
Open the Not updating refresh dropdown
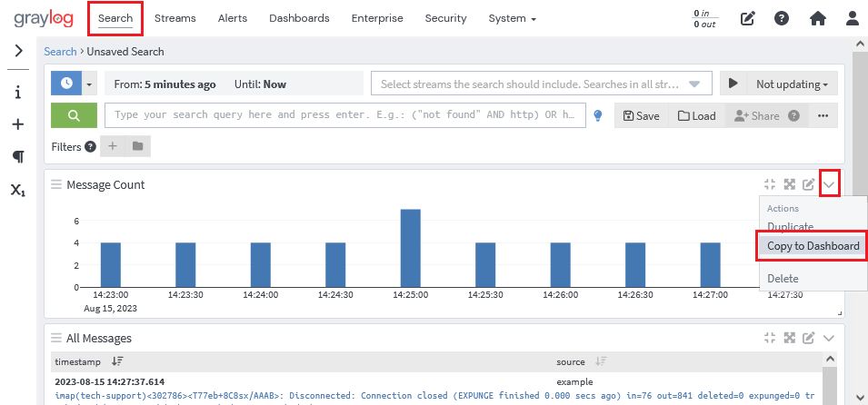pyautogui.click(x=793, y=84)
